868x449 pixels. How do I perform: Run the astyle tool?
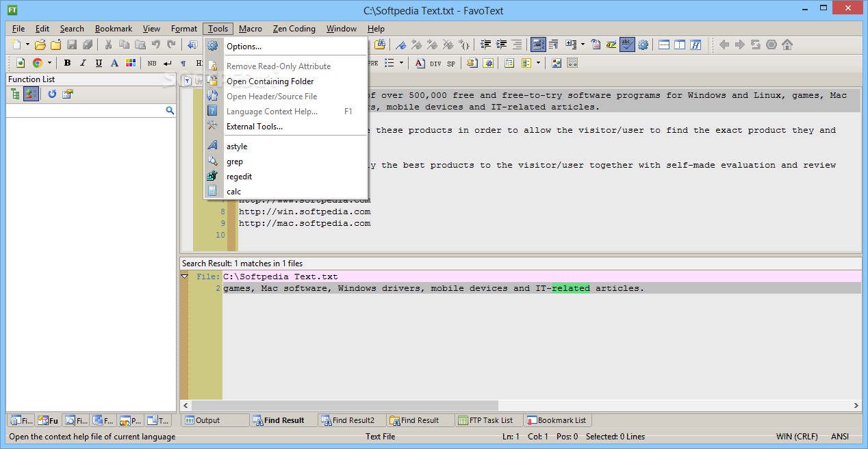[x=286, y=146]
